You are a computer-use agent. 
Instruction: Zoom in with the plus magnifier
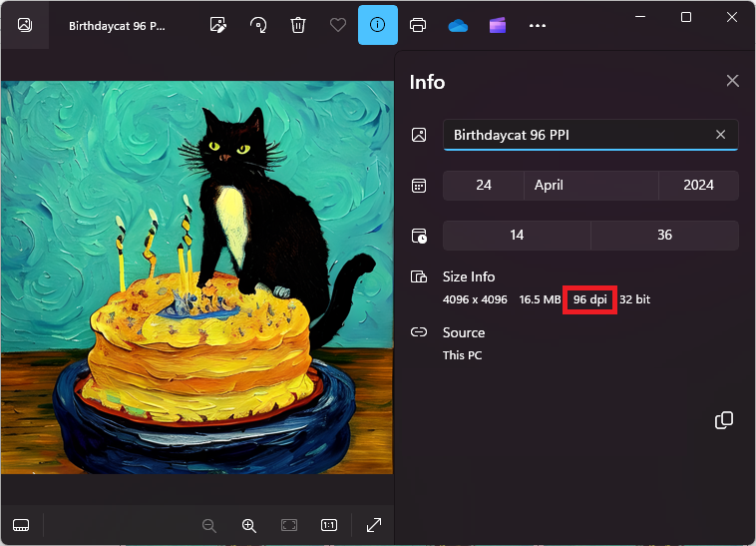[x=248, y=525]
